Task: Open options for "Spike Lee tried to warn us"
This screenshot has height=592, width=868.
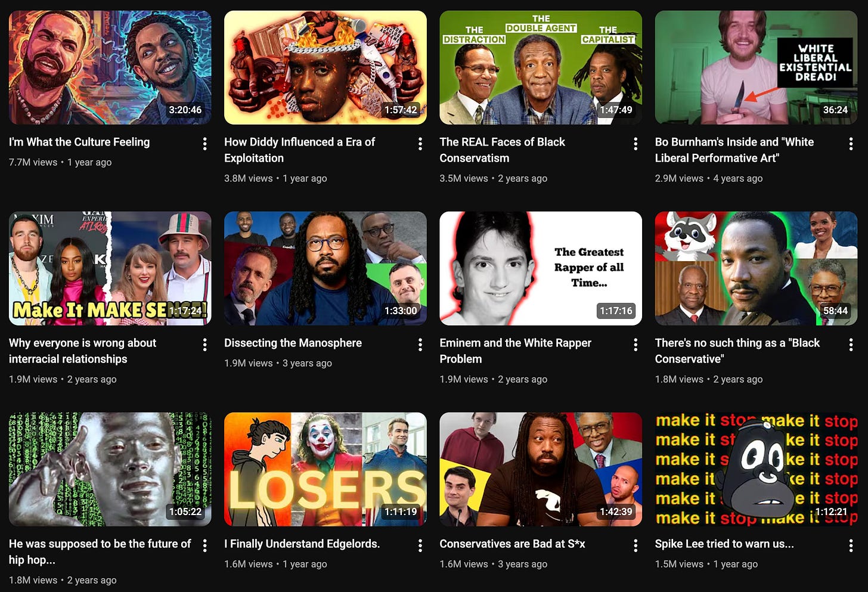Action: [851, 545]
